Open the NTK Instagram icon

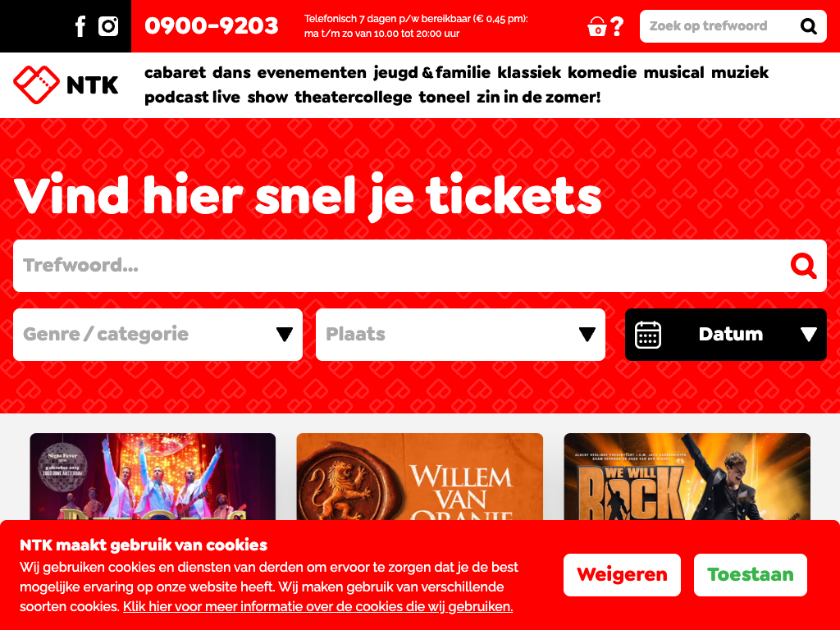108,25
